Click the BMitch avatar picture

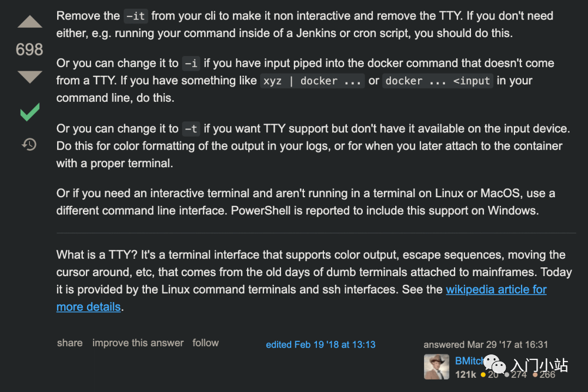pyautogui.click(x=437, y=366)
